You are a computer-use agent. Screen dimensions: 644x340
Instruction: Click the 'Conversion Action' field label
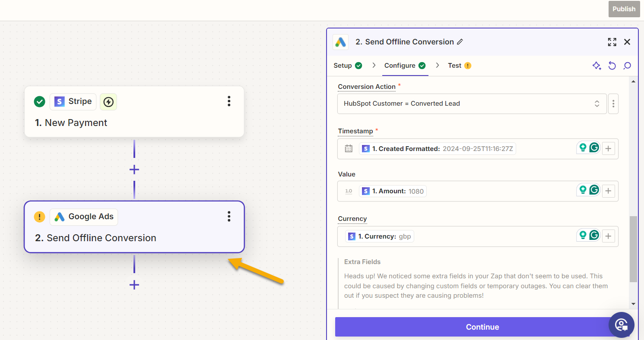(x=367, y=87)
